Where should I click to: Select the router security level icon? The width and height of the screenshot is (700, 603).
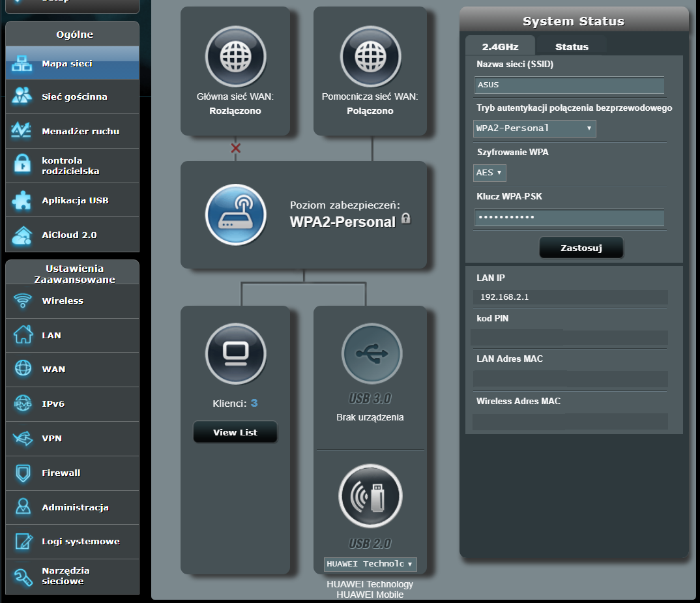(235, 214)
